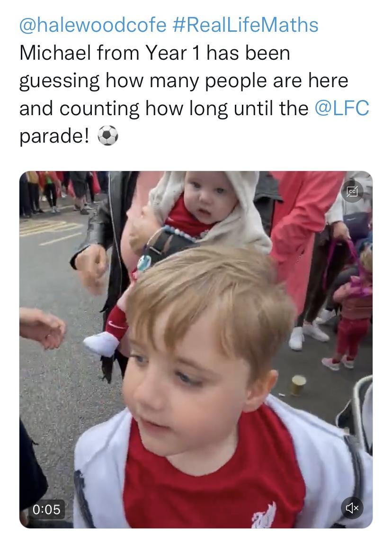Open the @halewoodcofe profile mention

pos(93,25)
